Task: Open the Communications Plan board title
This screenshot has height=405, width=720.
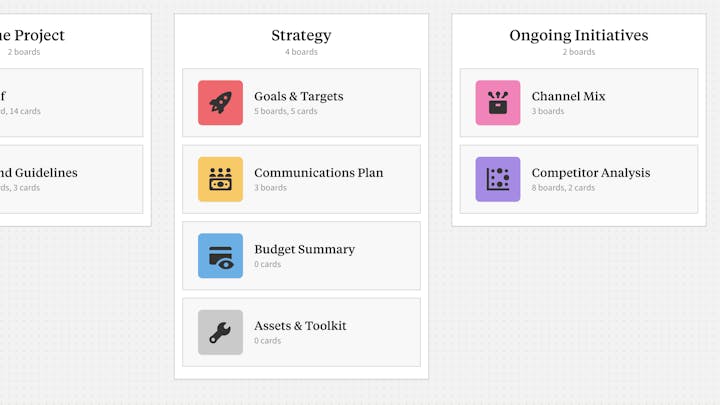Action: coord(319,173)
